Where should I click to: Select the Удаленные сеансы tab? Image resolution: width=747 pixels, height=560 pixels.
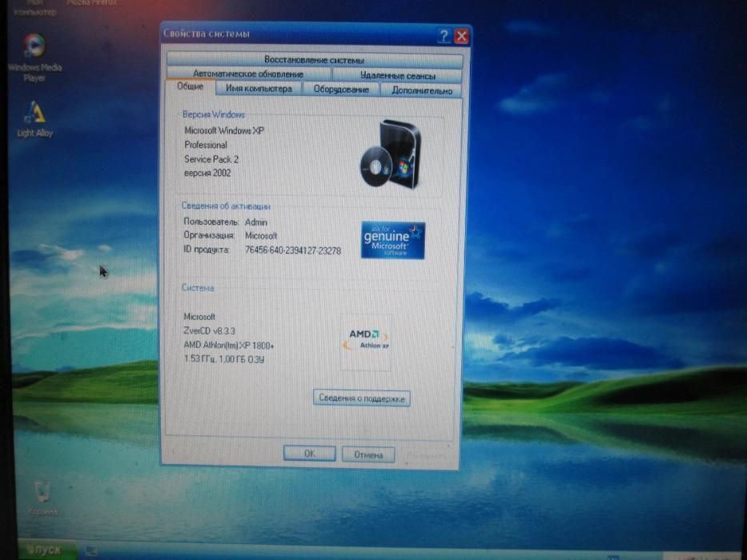(x=397, y=75)
